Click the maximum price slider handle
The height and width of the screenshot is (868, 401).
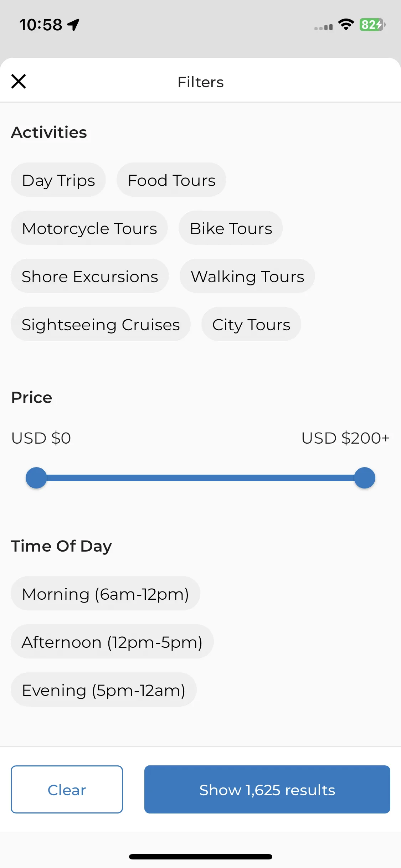click(x=365, y=478)
